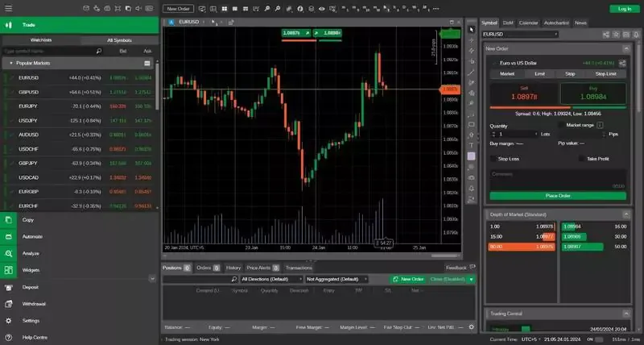Select the Limit order type
644x345 pixels.
click(x=539, y=74)
